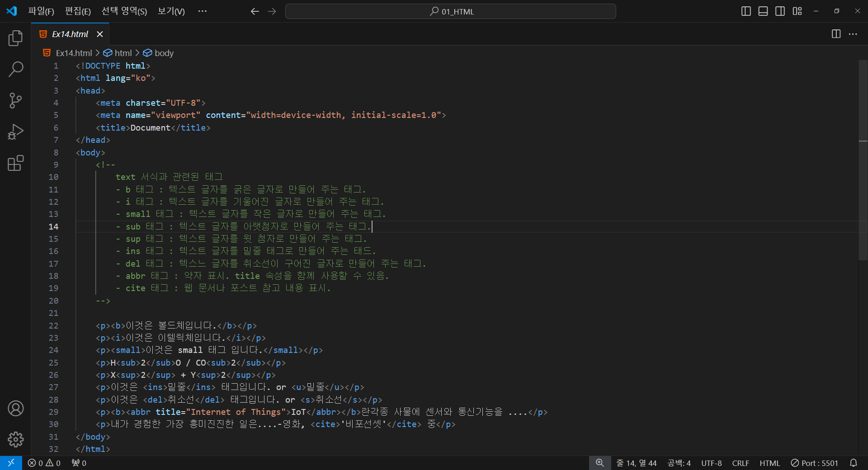
Task: Click the </html> closing tag on line 32
Action: (93, 449)
